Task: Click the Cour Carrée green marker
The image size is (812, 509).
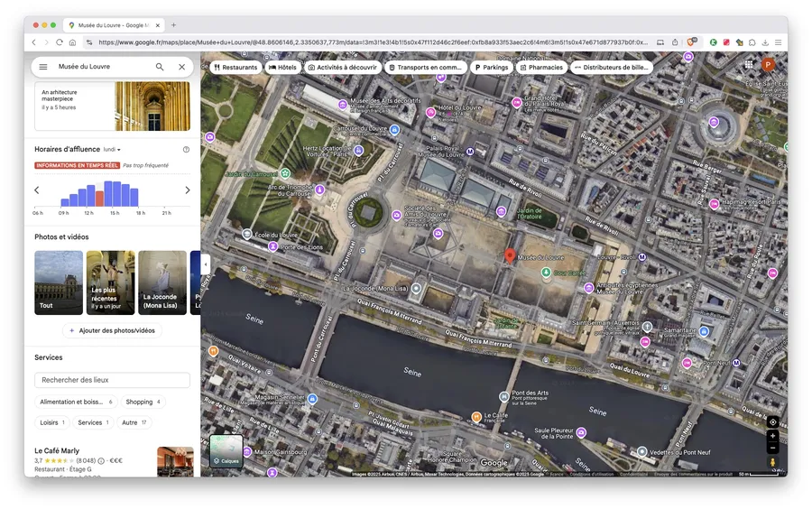Action: click(546, 272)
